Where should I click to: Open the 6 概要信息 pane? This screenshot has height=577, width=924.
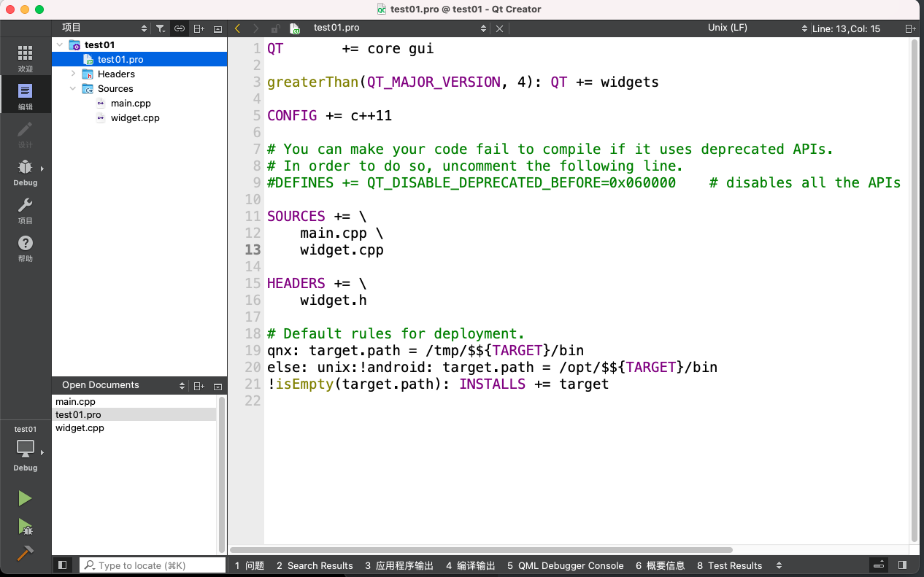(661, 565)
